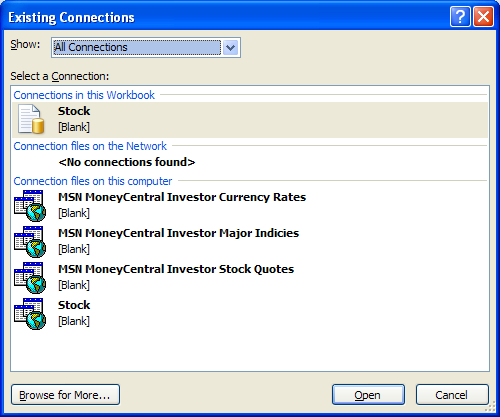Click the Open button
Screen dimensions: 500x417
[x=368, y=395]
